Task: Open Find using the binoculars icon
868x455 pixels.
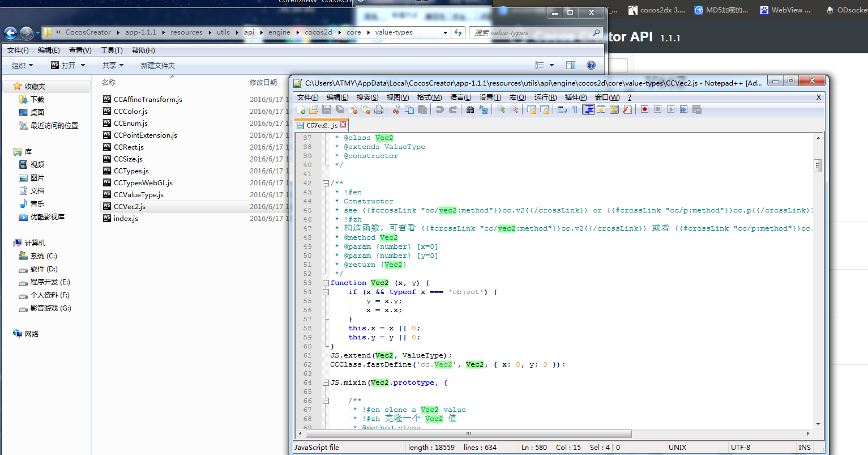Action: [x=470, y=109]
